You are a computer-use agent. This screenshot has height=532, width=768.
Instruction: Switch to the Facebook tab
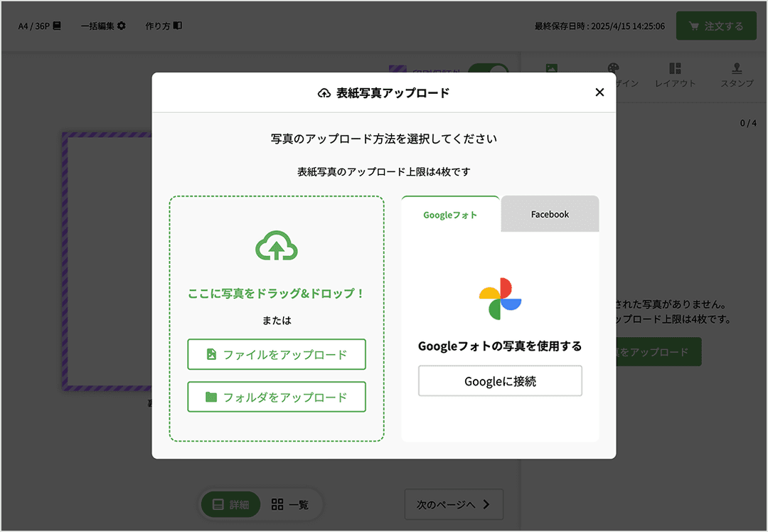pyautogui.click(x=549, y=213)
